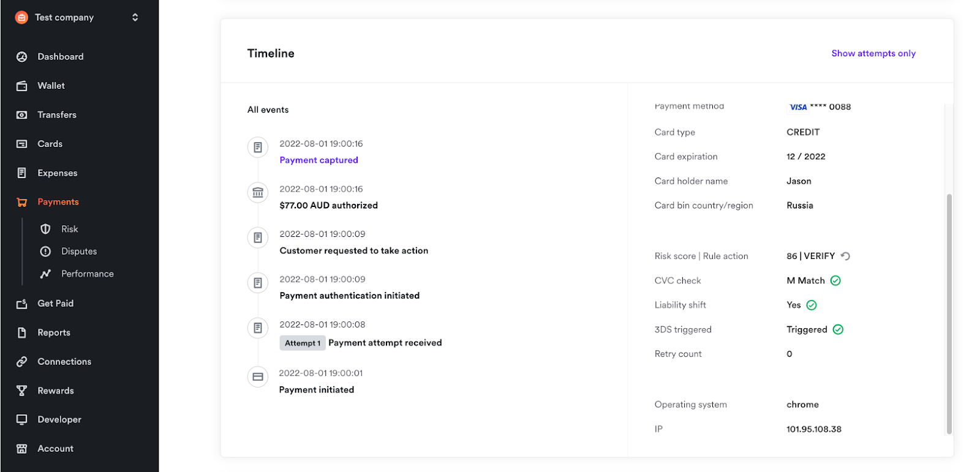Select the Developer menu item
The height and width of the screenshot is (472, 980).
point(59,419)
